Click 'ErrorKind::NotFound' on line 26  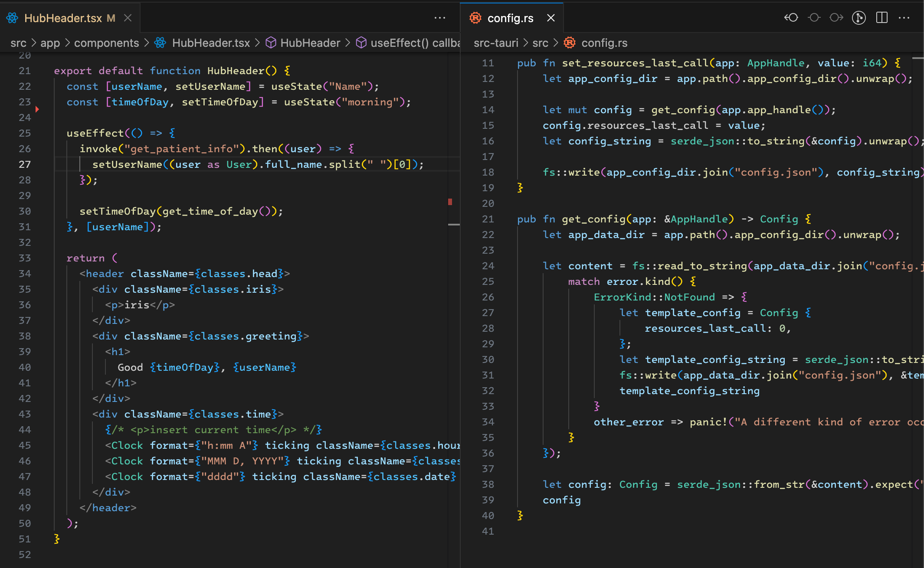655,297
